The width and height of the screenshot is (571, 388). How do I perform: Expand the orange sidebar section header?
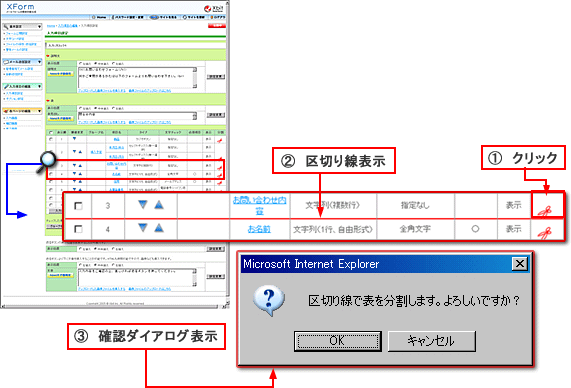coord(22,111)
